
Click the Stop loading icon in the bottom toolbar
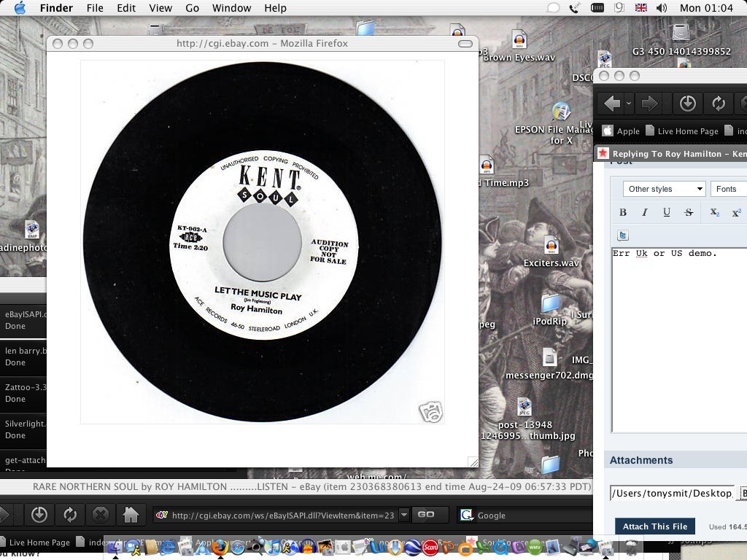coord(101,515)
